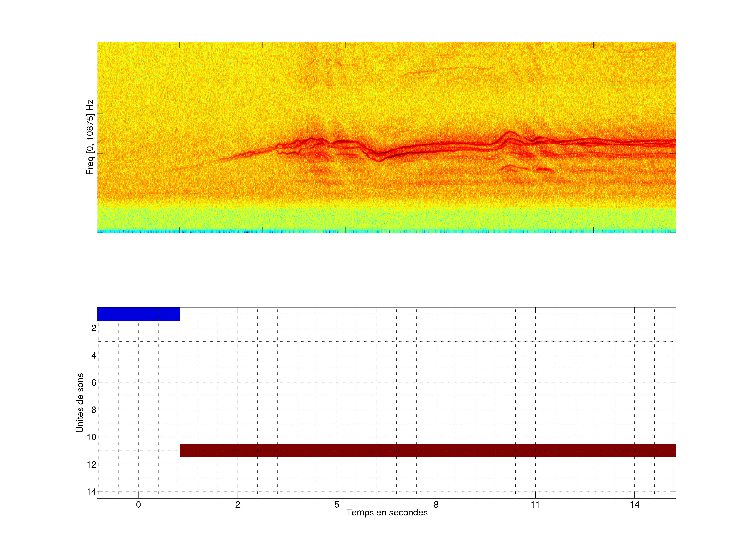Click the blue bar in sound unit row 1
747x560 pixels.
tap(138, 314)
